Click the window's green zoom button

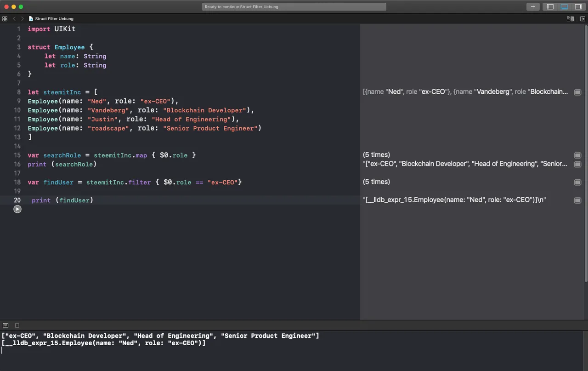[21, 6]
